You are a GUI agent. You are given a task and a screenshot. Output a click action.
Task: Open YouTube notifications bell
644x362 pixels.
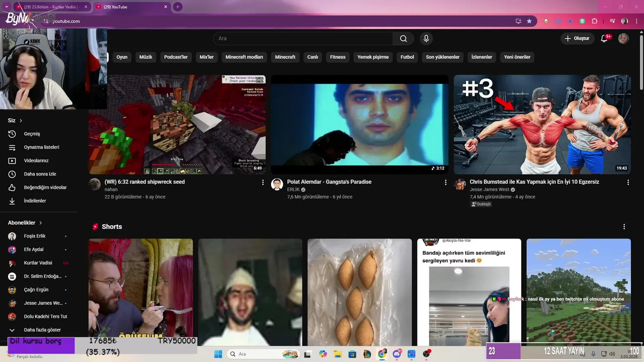coord(605,38)
